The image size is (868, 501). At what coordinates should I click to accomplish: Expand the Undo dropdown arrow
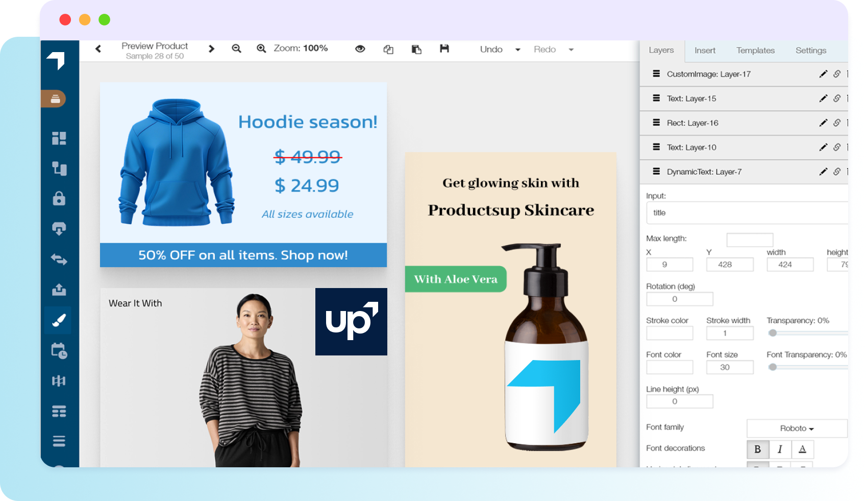click(x=518, y=50)
